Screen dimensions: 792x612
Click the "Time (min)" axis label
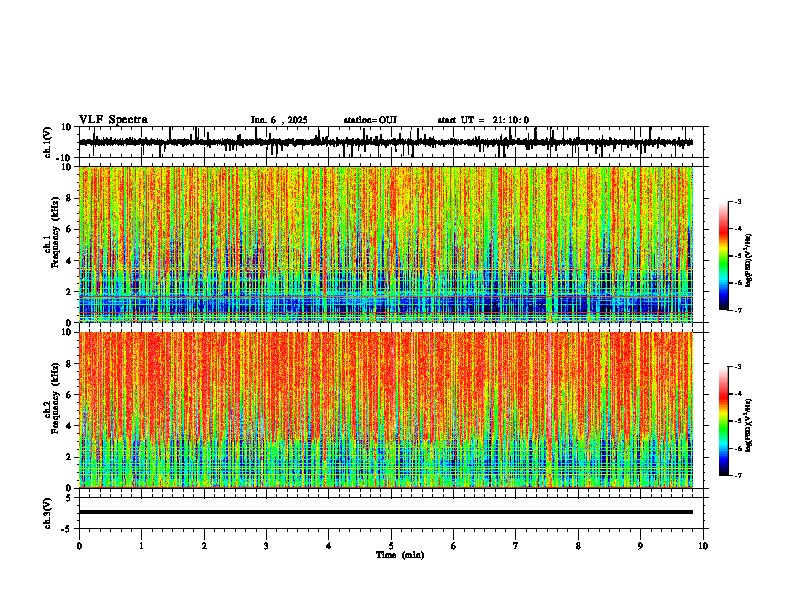pyautogui.click(x=400, y=555)
